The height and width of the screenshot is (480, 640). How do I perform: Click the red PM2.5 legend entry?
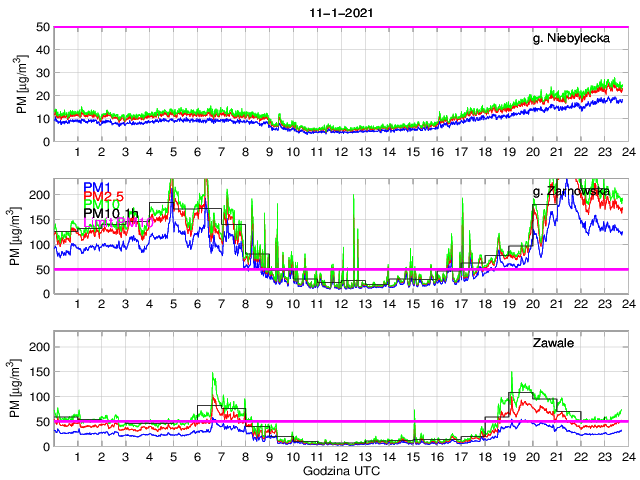[104, 200]
